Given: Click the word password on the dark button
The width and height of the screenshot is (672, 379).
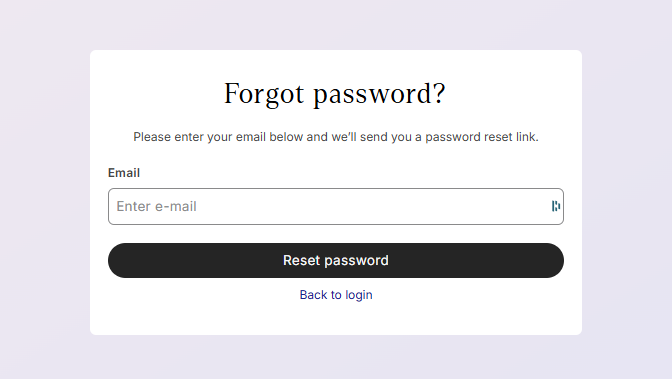Looking at the screenshot, I should [x=356, y=261].
